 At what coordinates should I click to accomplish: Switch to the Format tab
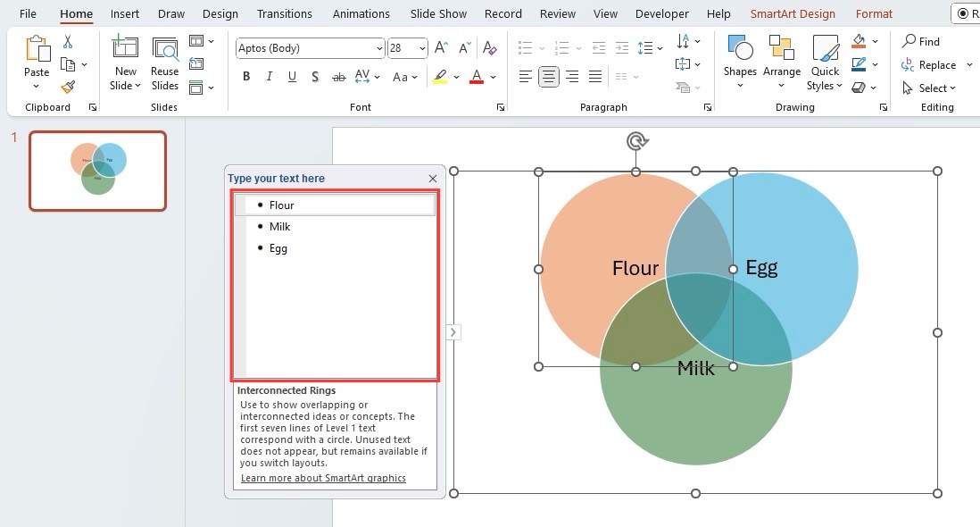coord(874,13)
